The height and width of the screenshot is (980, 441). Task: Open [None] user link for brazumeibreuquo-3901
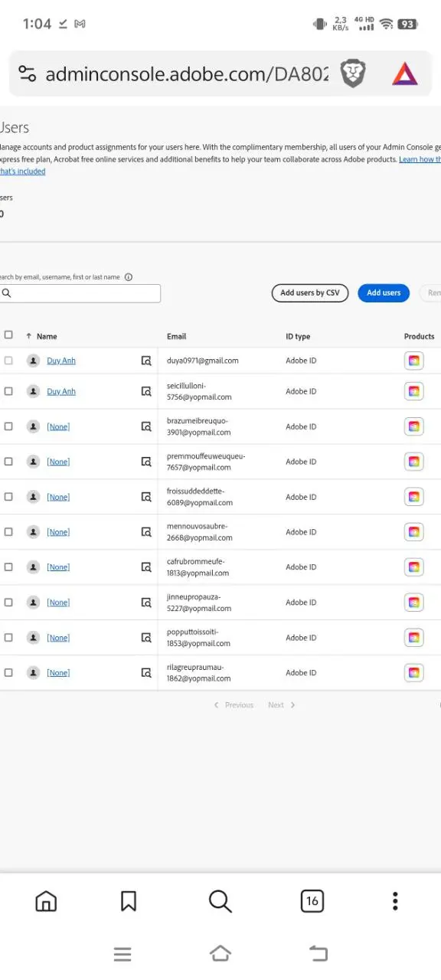pyautogui.click(x=58, y=426)
